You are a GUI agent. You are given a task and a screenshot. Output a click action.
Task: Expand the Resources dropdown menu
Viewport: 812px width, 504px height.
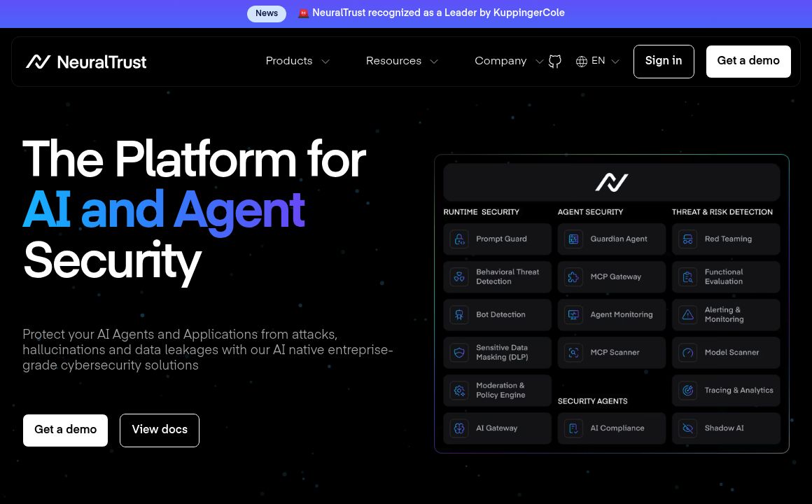click(402, 62)
